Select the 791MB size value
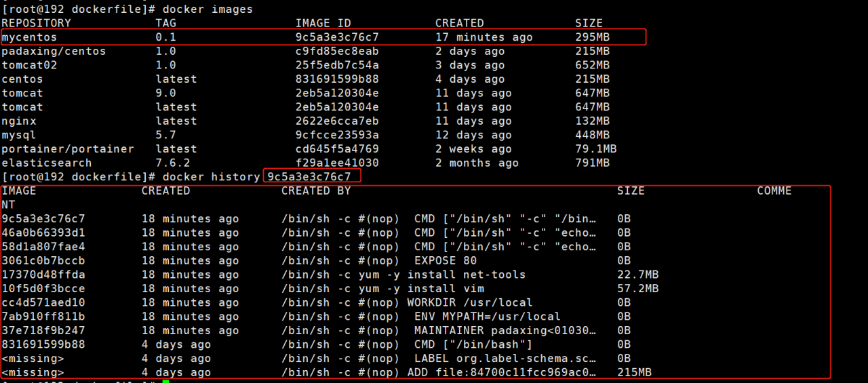The image size is (868, 383). [x=592, y=163]
